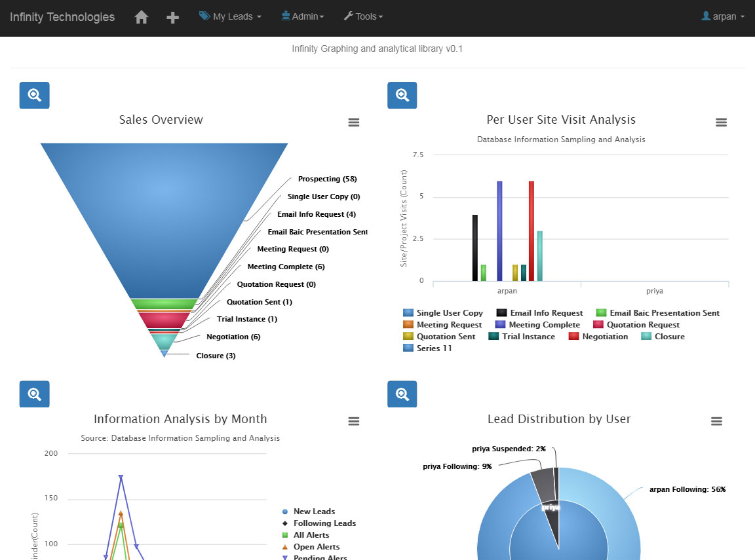The image size is (755, 560).
Task: Click the plus icon to add lead
Action: pyautogui.click(x=172, y=18)
